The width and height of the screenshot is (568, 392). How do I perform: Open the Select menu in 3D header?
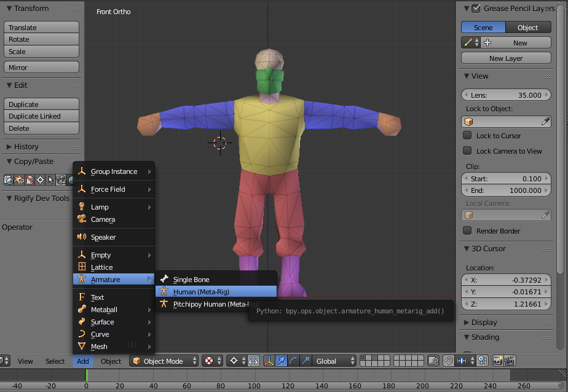55,361
